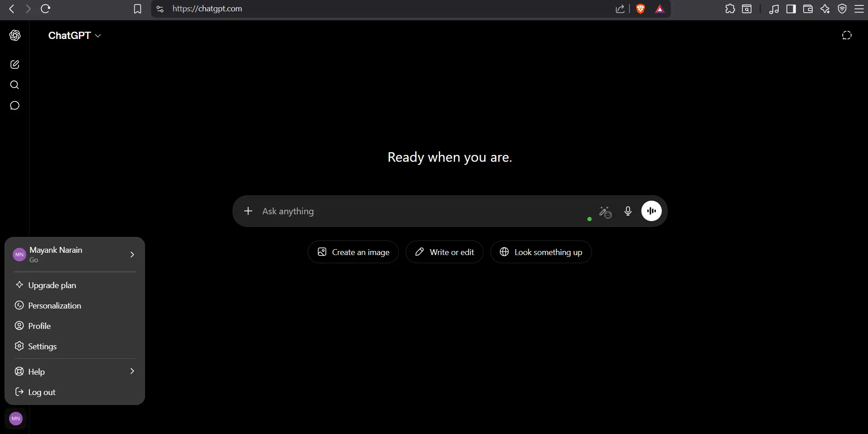Open Brave Rewards triangle icon
The height and width of the screenshot is (434, 868).
pyautogui.click(x=660, y=9)
